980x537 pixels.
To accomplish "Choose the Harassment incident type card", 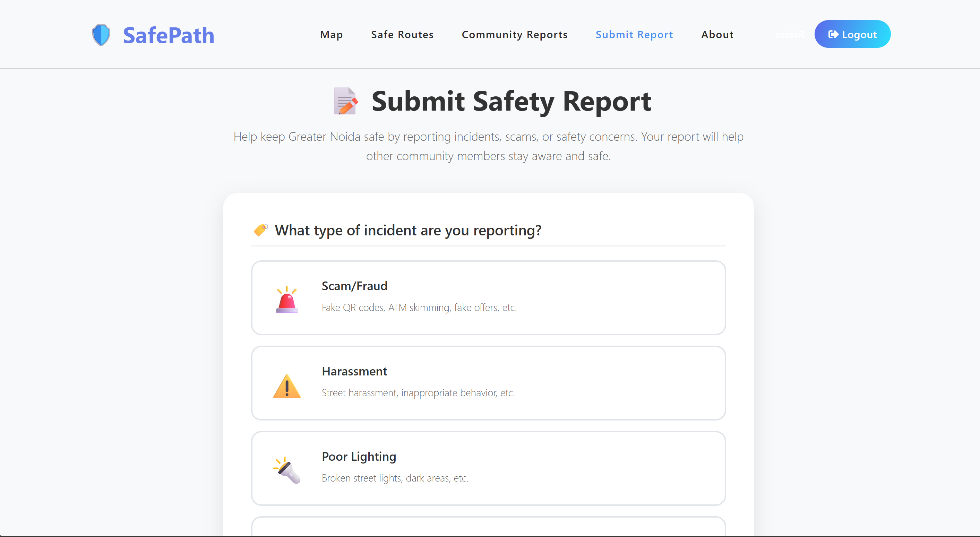I will pyautogui.click(x=488, y=383).
